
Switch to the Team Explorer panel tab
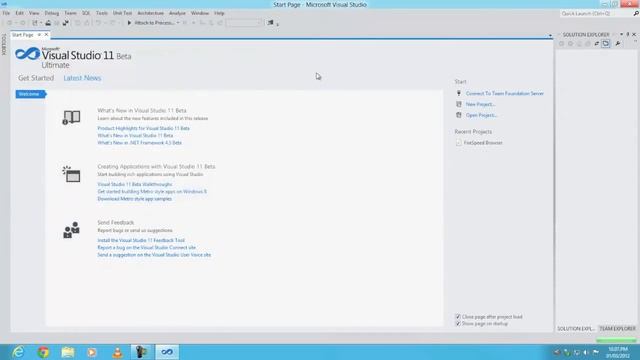coord(617,329)
